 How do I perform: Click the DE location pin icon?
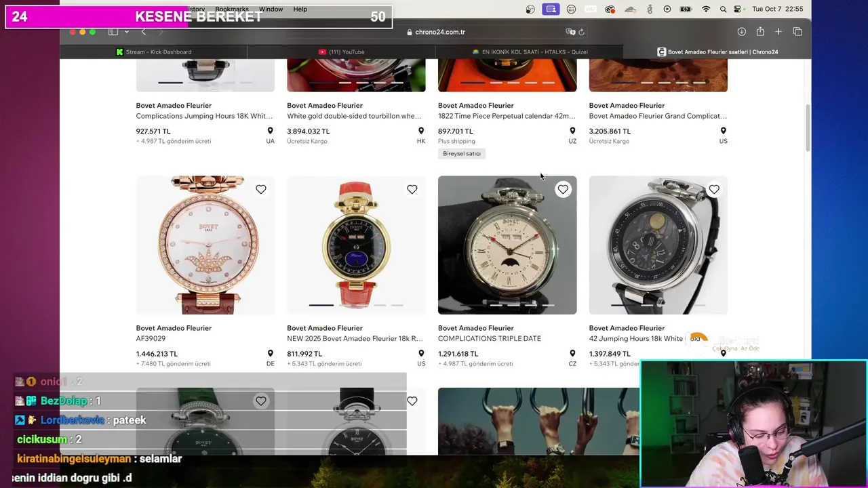(270, 354)
